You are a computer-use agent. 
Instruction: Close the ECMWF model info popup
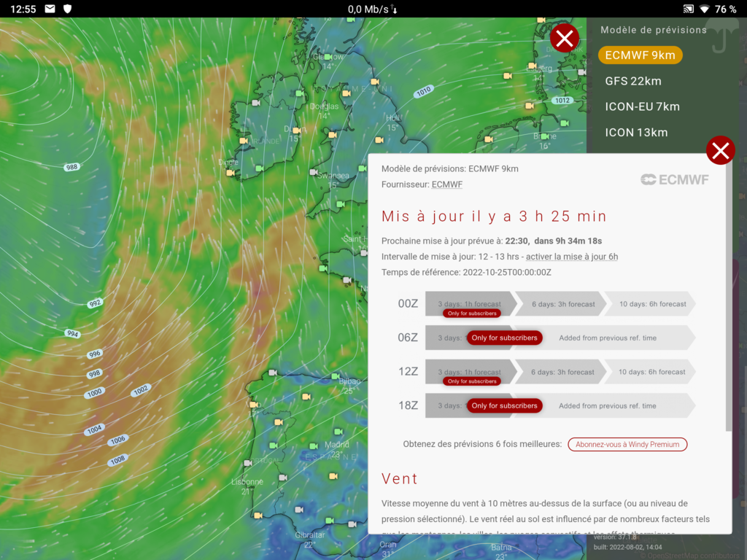click(x=720, y=150)
